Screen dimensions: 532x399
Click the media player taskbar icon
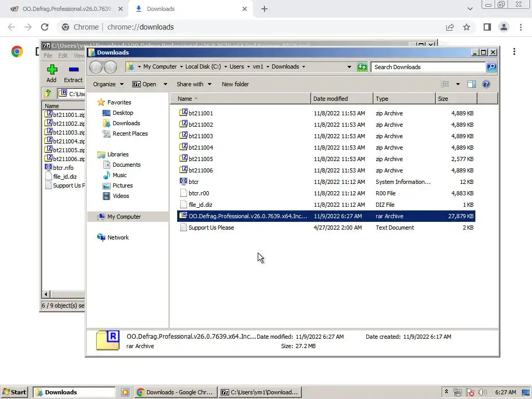click(x=125, y=392)
